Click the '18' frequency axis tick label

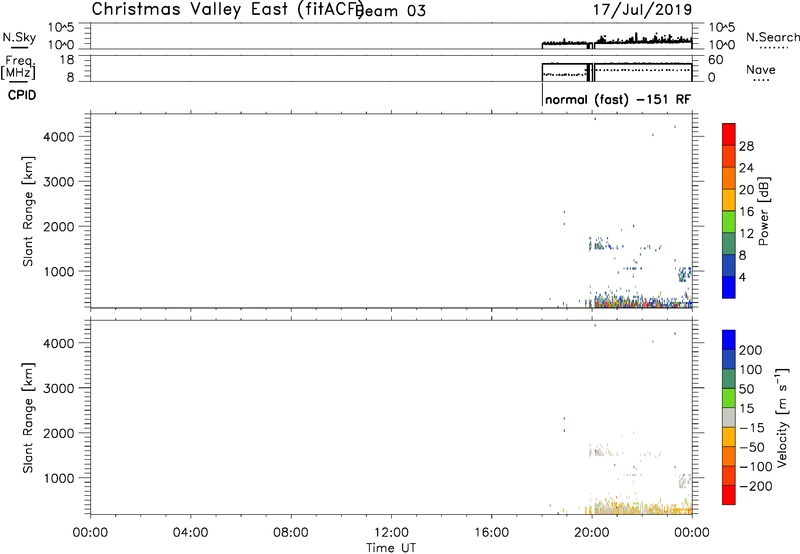tap(67, 60)
